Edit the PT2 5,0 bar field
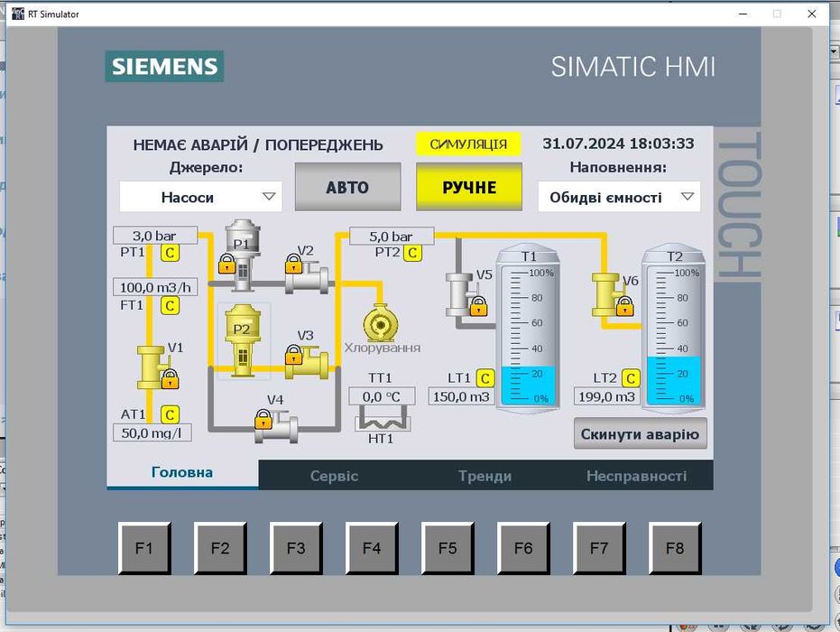The height and width of the screenshot is (632, 840). click(x=392, y=236)
